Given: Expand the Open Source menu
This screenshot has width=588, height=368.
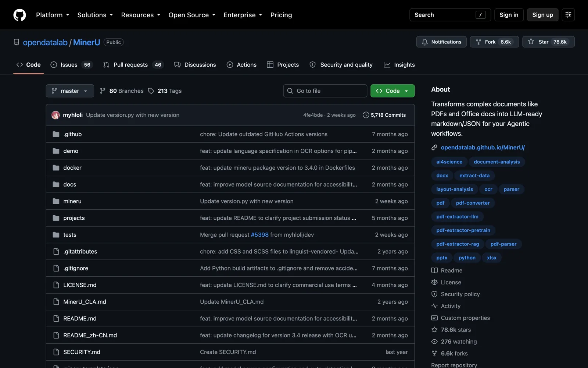Looking at the screenshot, I should coord(192,15).
